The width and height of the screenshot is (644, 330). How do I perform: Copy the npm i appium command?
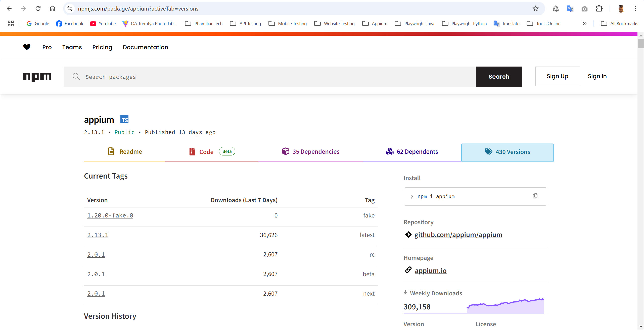click(x=535, y=196)
